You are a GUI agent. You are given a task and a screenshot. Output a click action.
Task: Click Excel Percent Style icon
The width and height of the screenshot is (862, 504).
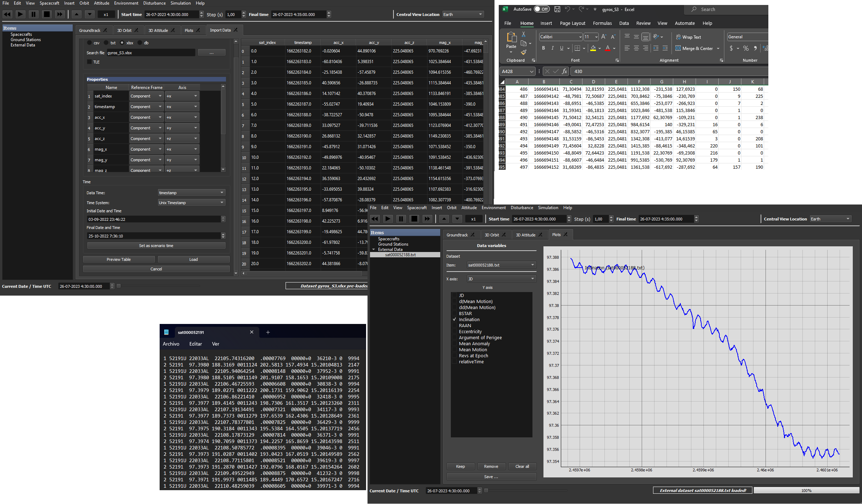746,48
